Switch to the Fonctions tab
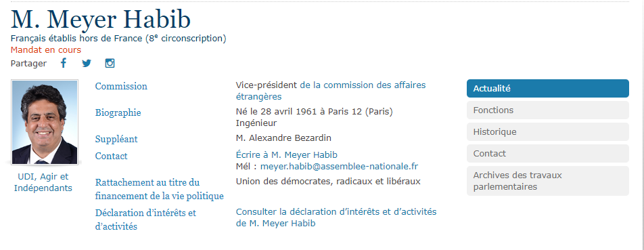Image resolution: width=644 pixels, height=250 pixels. point(547,110)
